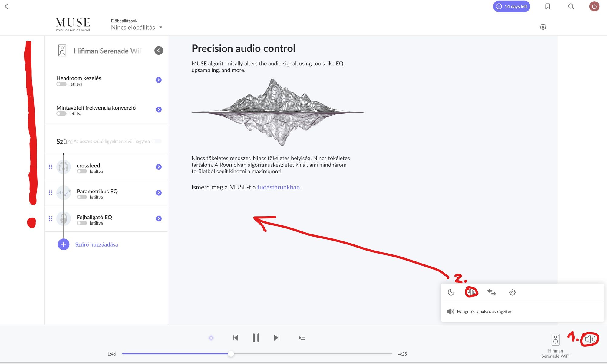Open device settings gear in volume popup

[512, 292]
